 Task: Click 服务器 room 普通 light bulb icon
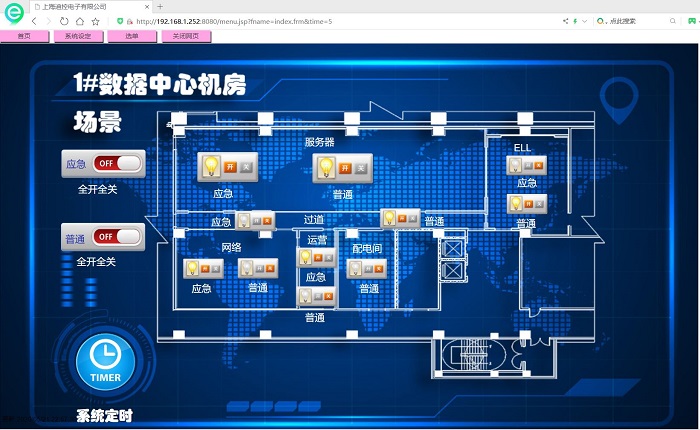[x=325, y=168]
